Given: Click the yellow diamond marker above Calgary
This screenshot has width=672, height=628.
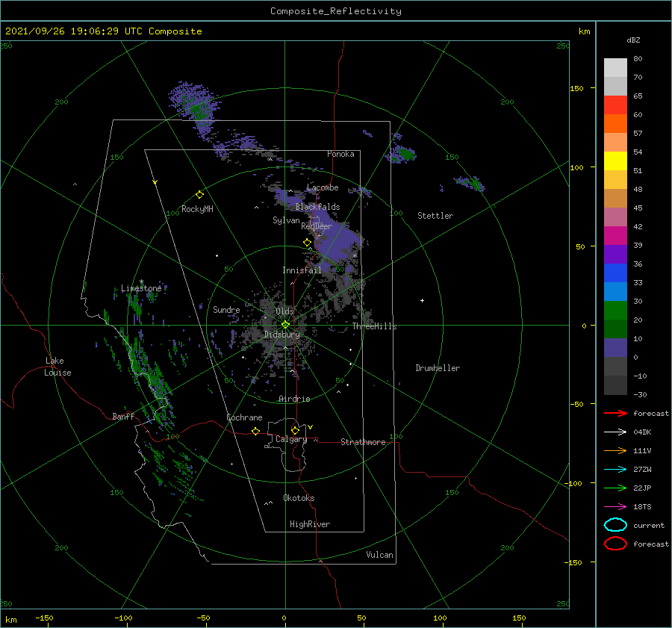Looking at the screenshot, I should (x=295, y=430).
